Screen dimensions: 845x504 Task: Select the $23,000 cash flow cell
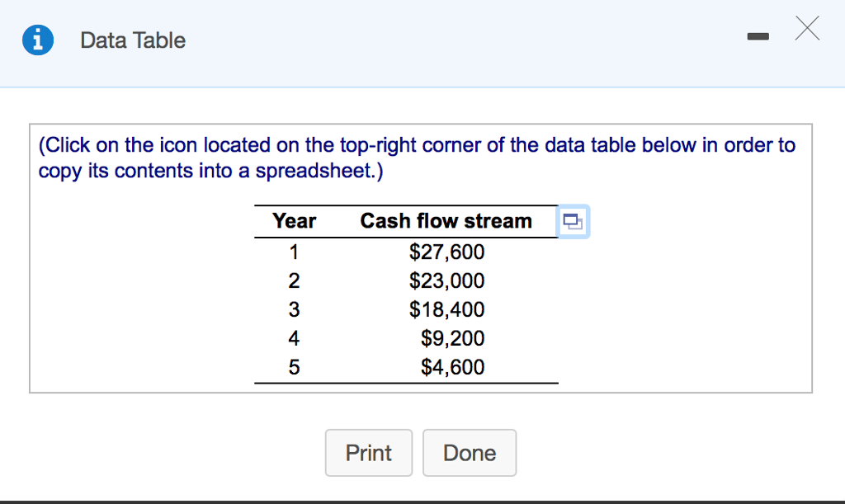pyautogui.click(x=446, y=280)
